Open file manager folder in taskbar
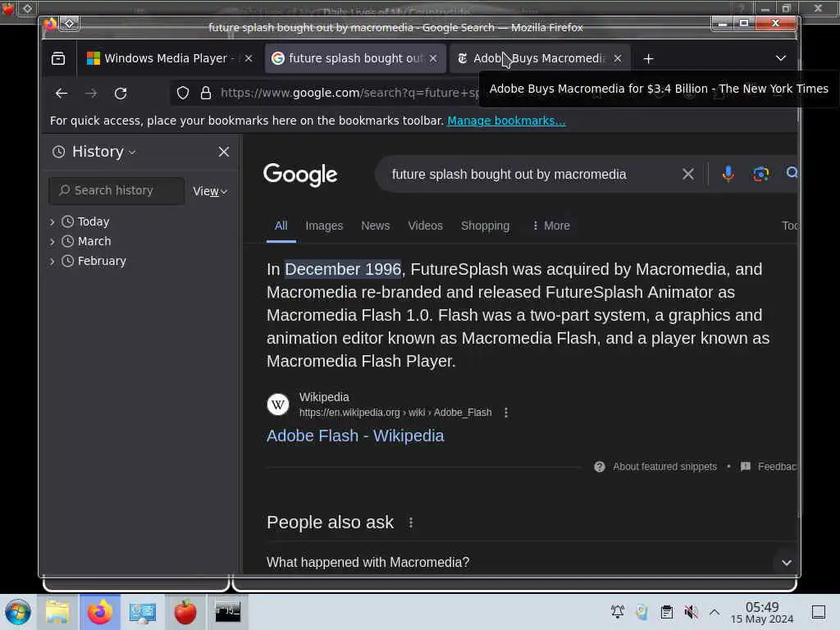Viewport: 840px width, 630px height. [57, 612]
